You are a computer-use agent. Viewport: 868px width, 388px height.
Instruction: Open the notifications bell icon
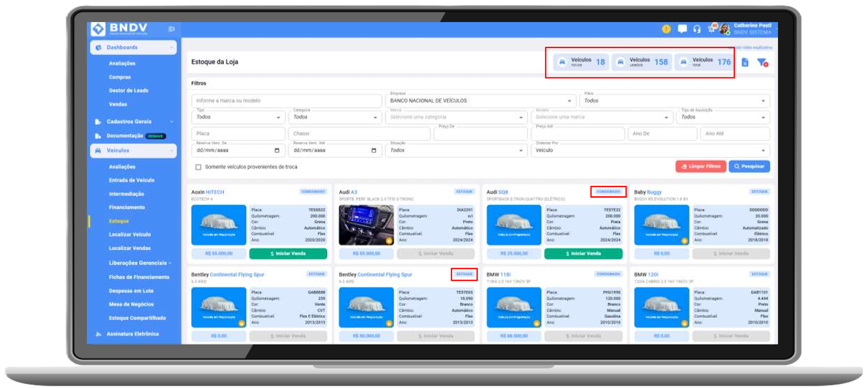coord(712,28)
